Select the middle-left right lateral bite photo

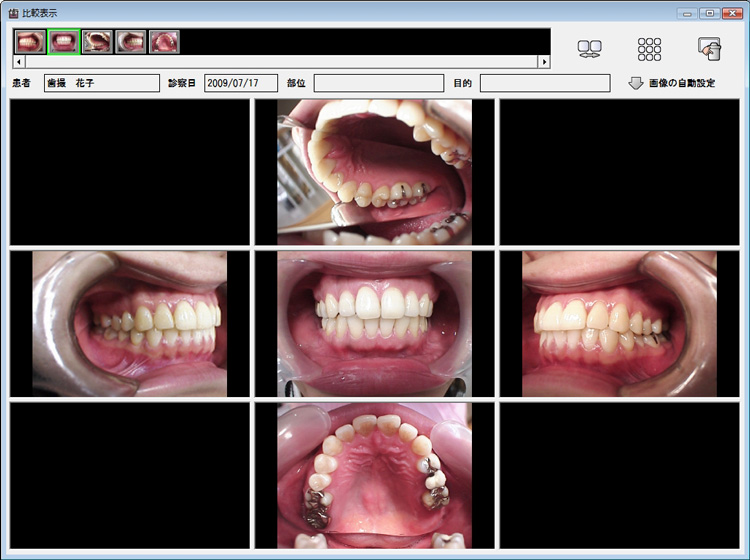pyautogui.click(x=130, y=324)
